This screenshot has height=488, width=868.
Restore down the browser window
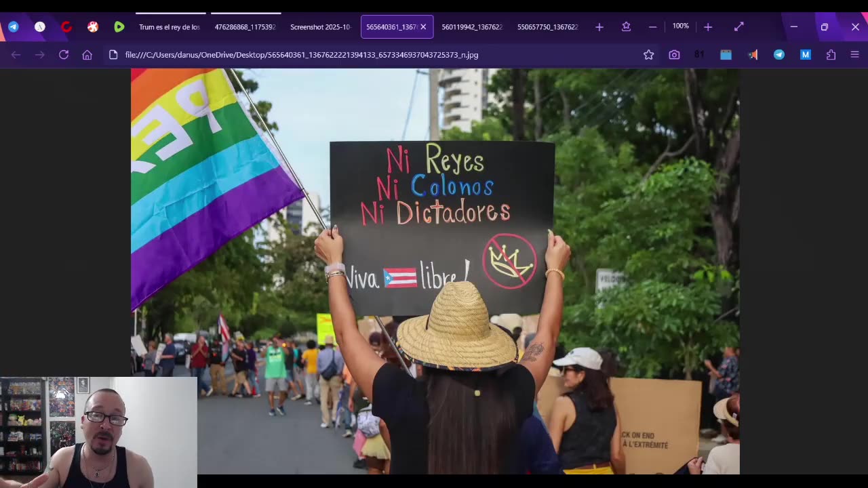pyautogui.click(x=825, y=27)
